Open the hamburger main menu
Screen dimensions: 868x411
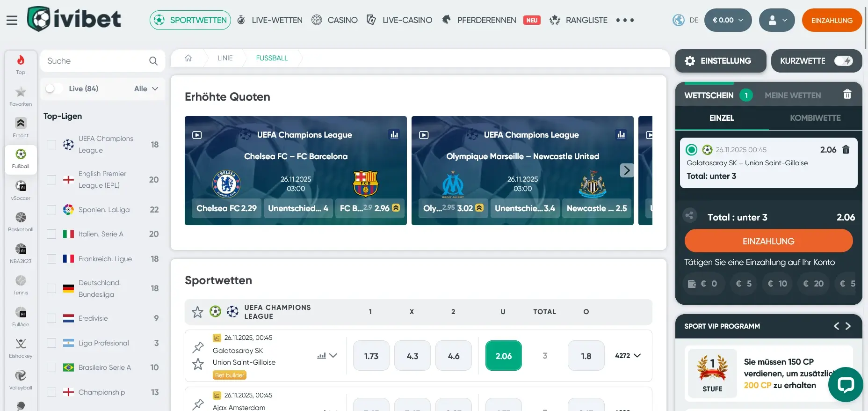[12, 20]
